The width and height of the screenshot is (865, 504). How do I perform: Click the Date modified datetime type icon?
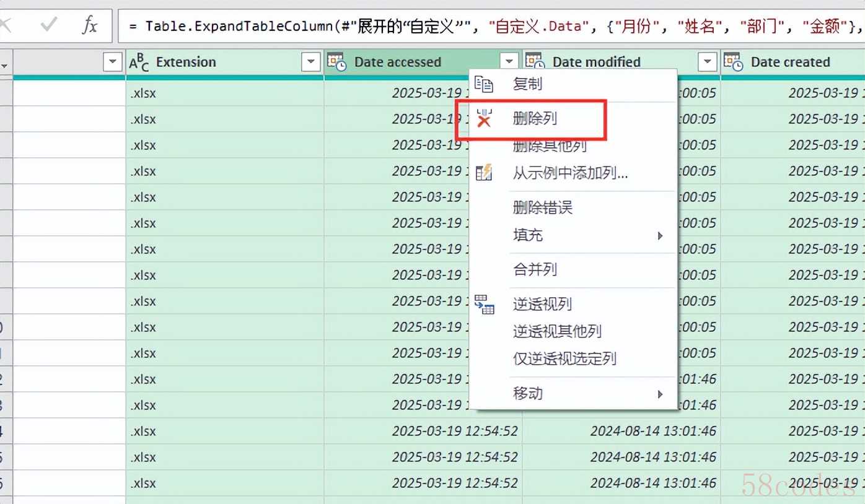(x=535, y=62)
